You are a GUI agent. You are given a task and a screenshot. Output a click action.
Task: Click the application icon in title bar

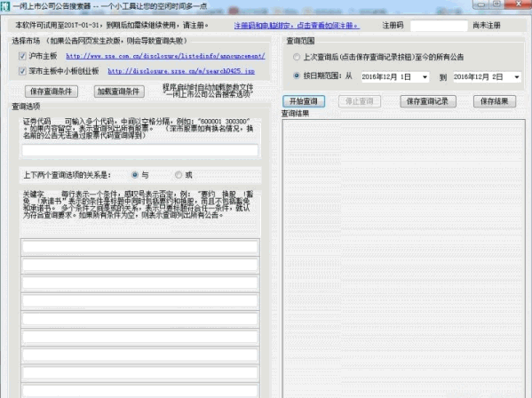[x=5, y=6]
